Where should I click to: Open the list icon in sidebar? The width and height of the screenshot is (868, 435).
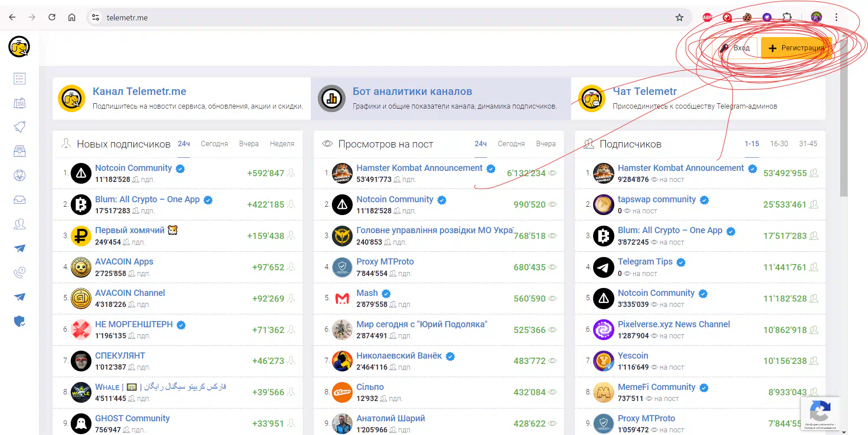click(x=19, y=79)
